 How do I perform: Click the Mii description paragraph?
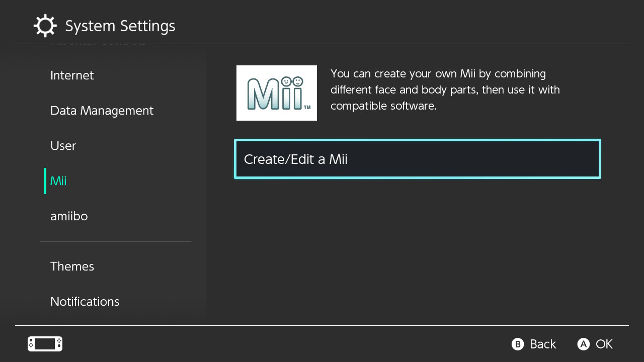tap(445, 90)
